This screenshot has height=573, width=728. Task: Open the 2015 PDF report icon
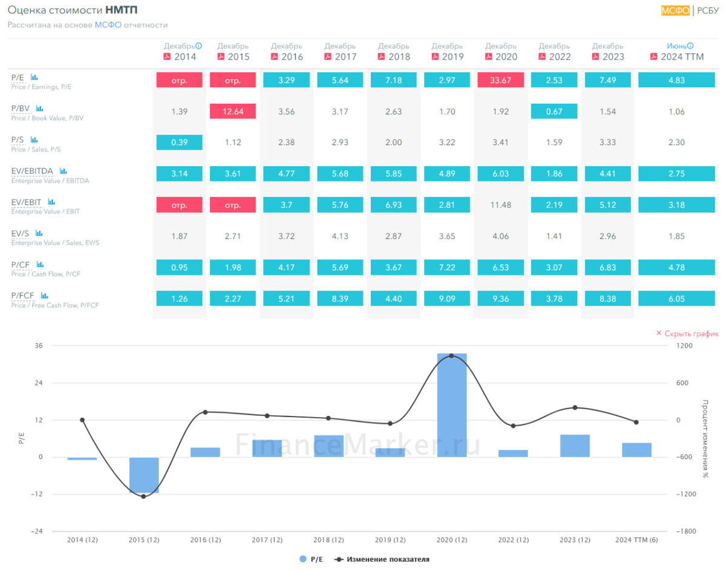[x=221, y=56]
